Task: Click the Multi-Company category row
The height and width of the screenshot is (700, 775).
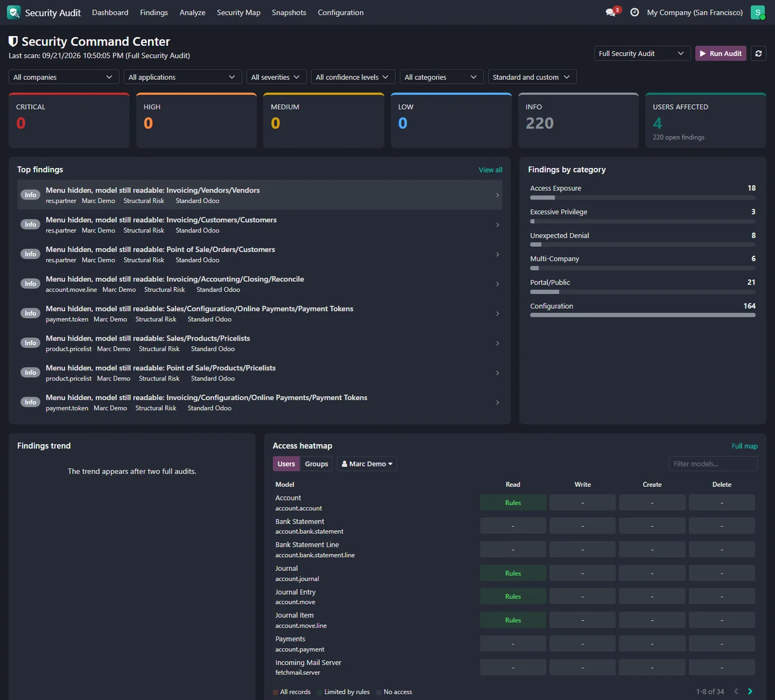Action: (x=643, y=262)
